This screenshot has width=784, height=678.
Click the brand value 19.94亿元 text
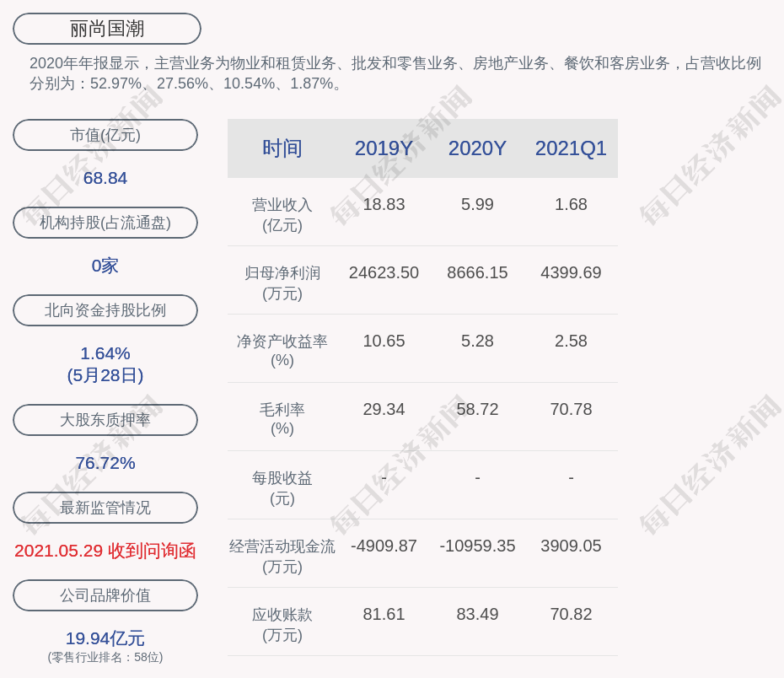[105, 638]
